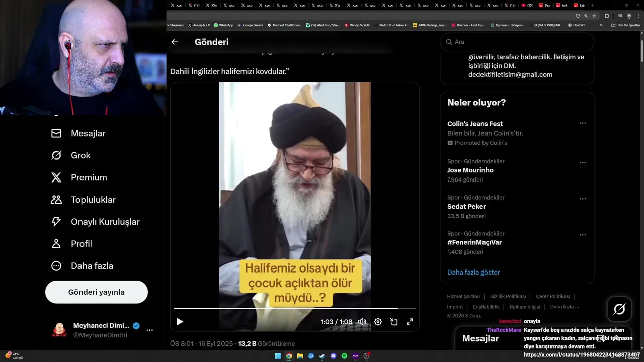644x362 pixels.
Task: Open Premium in sidebar
Action: [x=78, y=177]
